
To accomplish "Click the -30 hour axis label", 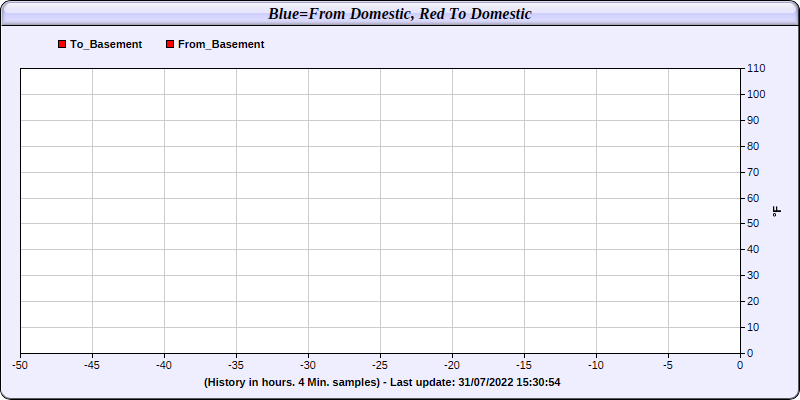I will click(308, 365).
